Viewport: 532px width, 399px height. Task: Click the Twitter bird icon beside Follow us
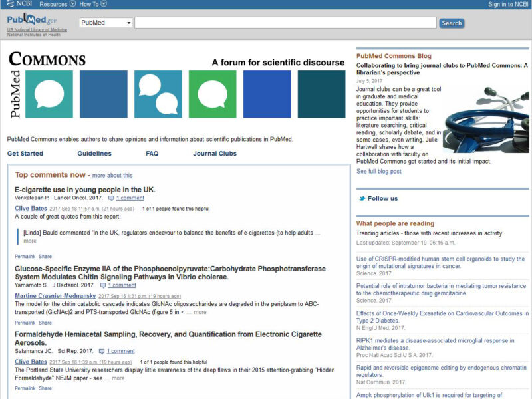(362, 198)
